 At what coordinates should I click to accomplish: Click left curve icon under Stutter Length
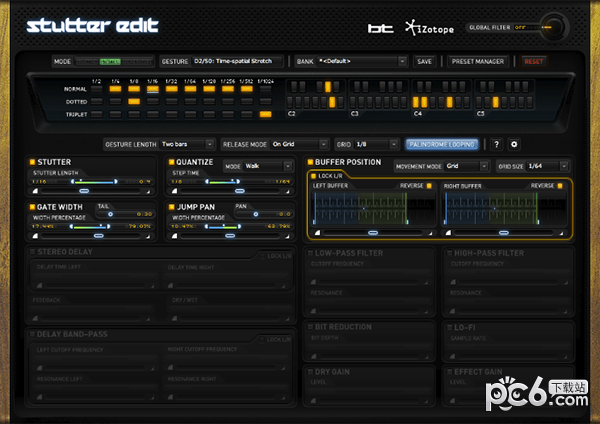coord(35,191)
